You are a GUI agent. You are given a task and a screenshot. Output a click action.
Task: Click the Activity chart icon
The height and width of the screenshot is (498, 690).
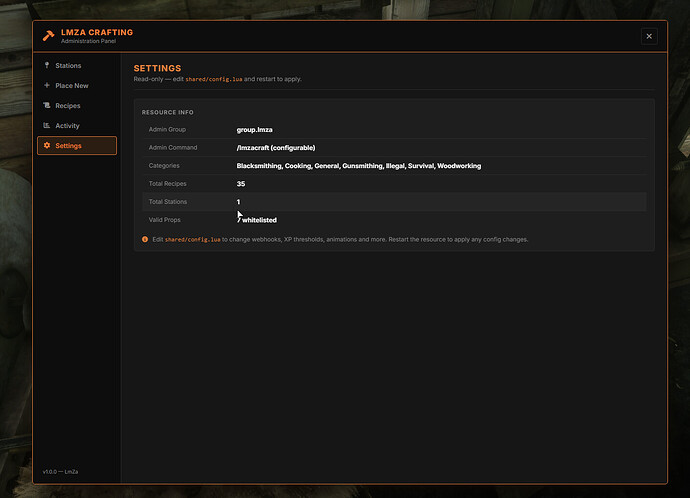coord(47,125)
